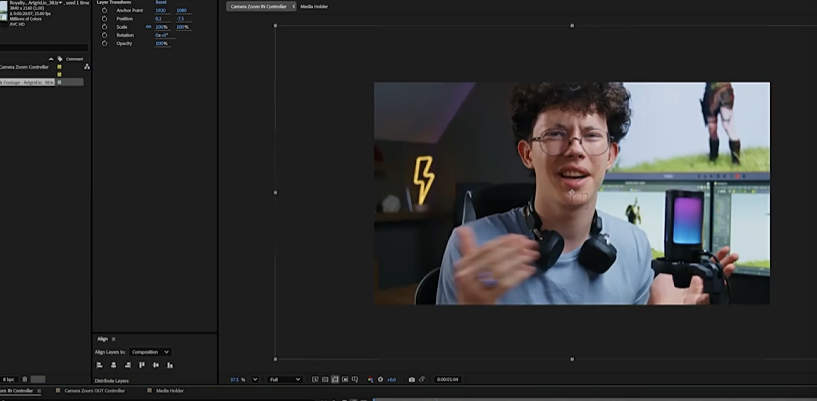This screenshot has height=401, width=817.
Task: Click the align bottom icon
Action: click(170, 365)
